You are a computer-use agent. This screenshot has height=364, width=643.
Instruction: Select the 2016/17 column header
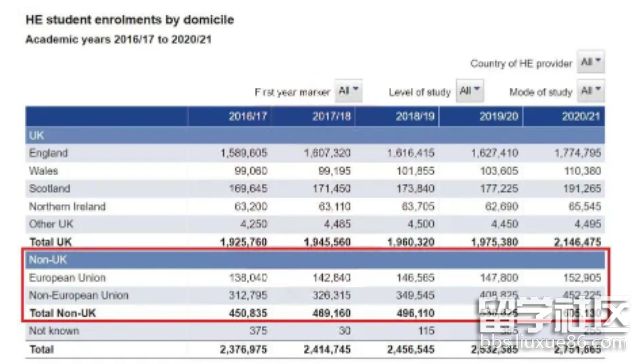(x=248, y=116)
